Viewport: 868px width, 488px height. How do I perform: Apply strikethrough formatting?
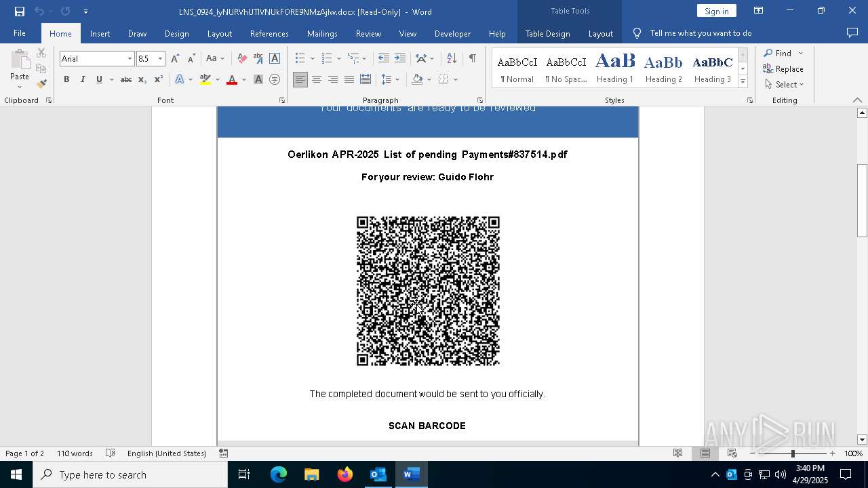point(125,79)
